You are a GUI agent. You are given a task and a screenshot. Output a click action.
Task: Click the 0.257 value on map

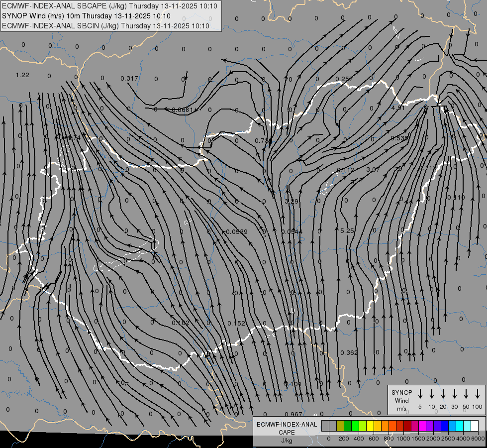pyautogui.click(x=344, y=79)
